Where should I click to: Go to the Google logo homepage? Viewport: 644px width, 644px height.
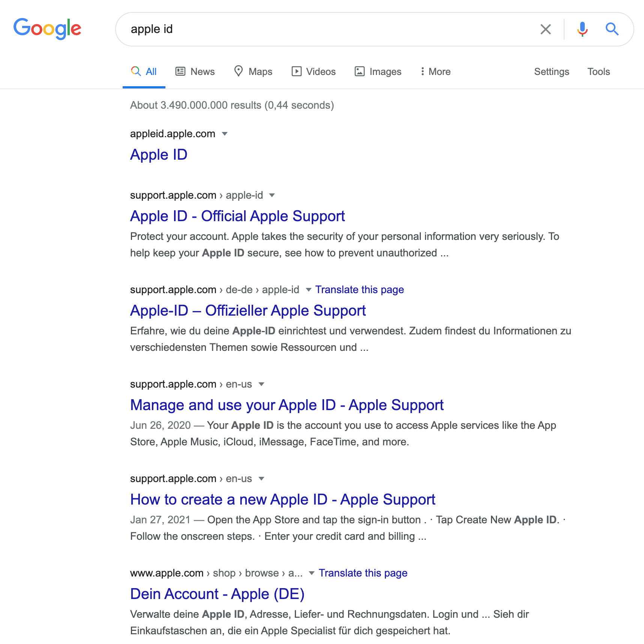pos(47,29)
